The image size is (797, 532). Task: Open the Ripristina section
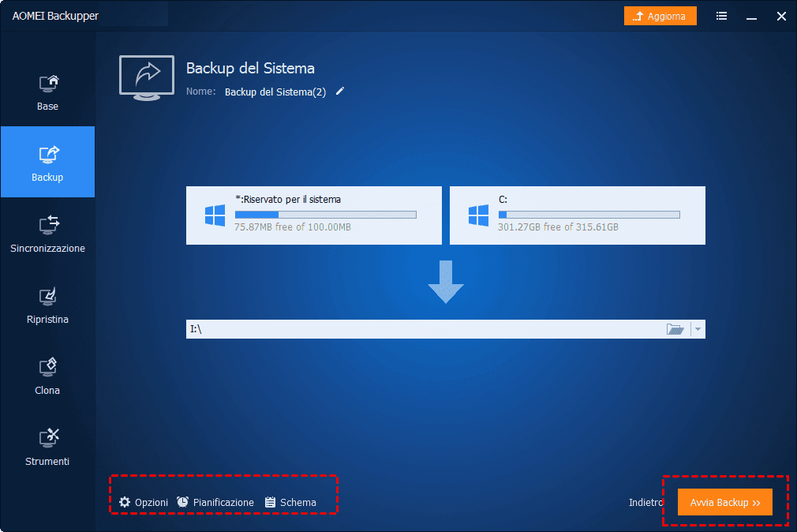pyautogui.click(x=47, y=304)
